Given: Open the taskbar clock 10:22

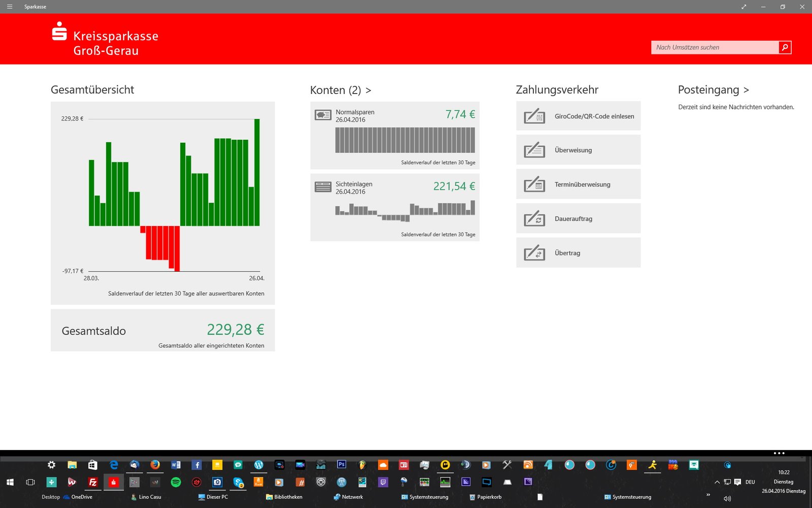Looking at the screenshot, I should pyautogui.click(x=784, y=482).
